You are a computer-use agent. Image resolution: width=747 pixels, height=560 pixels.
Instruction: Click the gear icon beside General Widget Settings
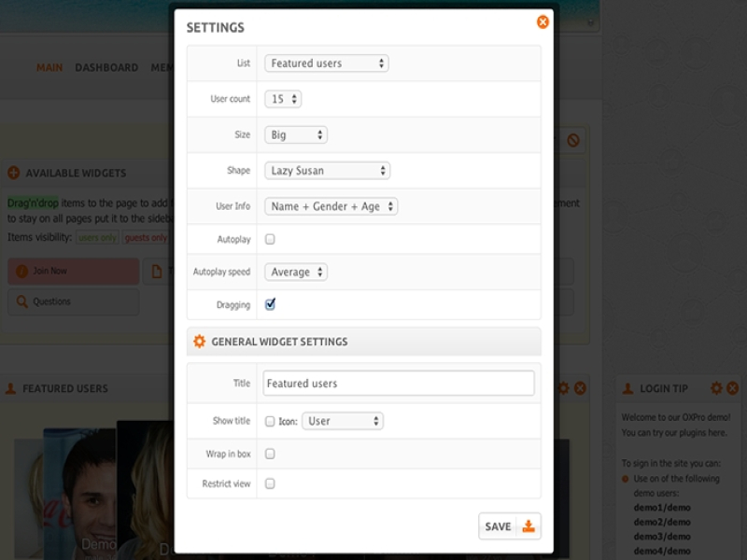[x=199, y=342]
